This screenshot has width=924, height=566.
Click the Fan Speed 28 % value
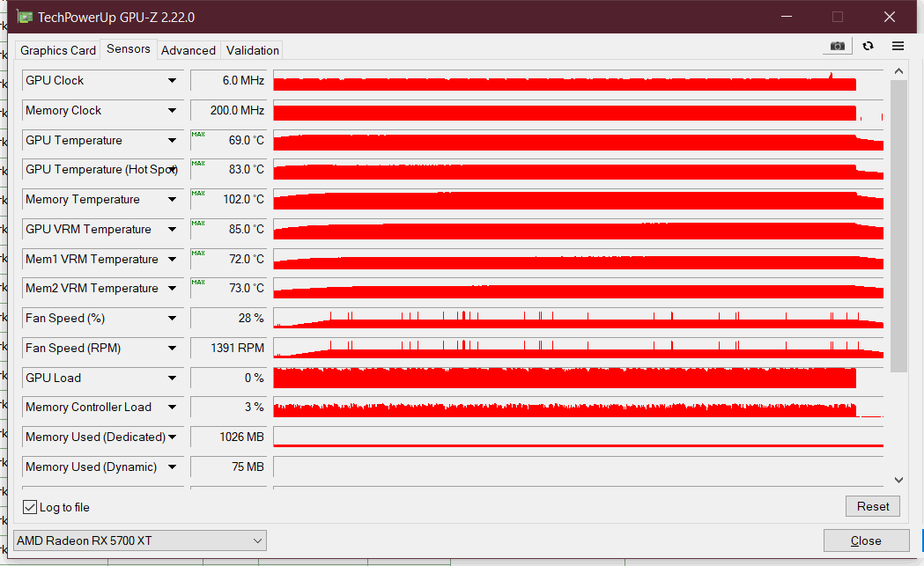(229, 318)
